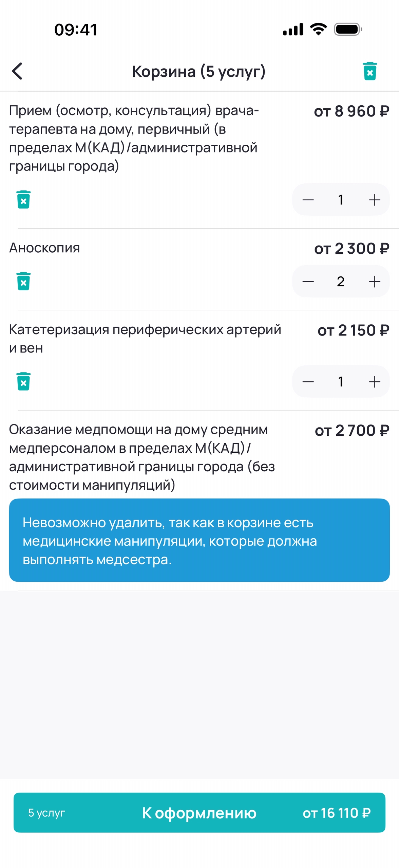
Task: Delete Катетеризация периферических артерий service
Action: pyautogui.click(x=23, y=381)
